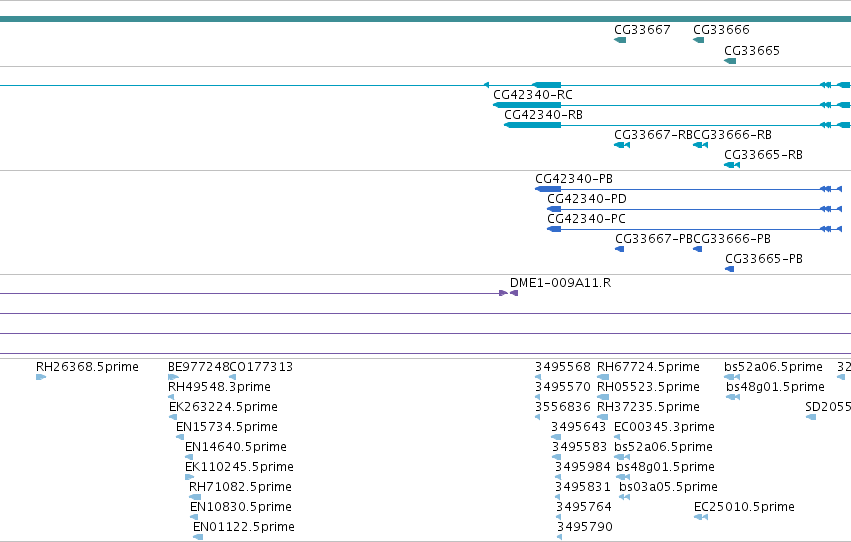Click the arrow glyph under CG33665 gene

tap(730, 61)
